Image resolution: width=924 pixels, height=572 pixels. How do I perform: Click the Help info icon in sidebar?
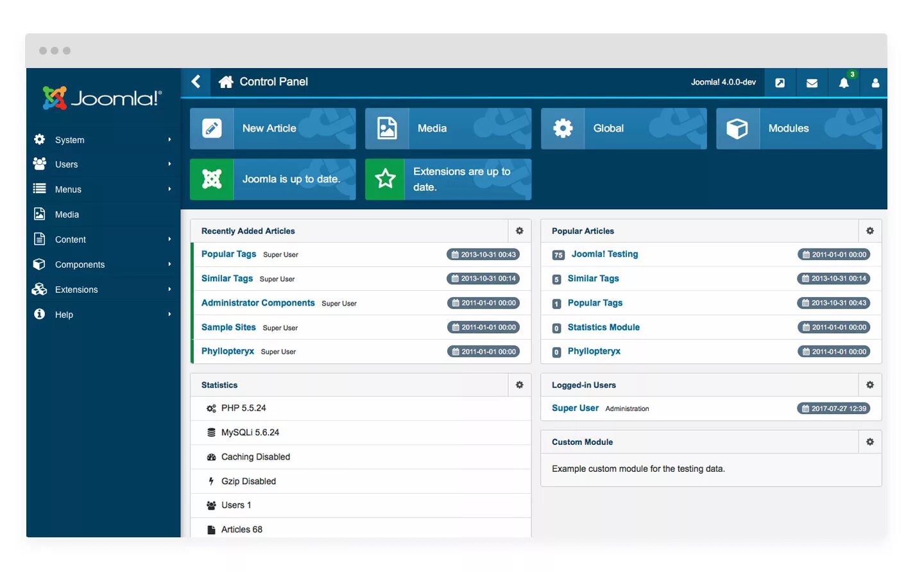click(39, 314)
